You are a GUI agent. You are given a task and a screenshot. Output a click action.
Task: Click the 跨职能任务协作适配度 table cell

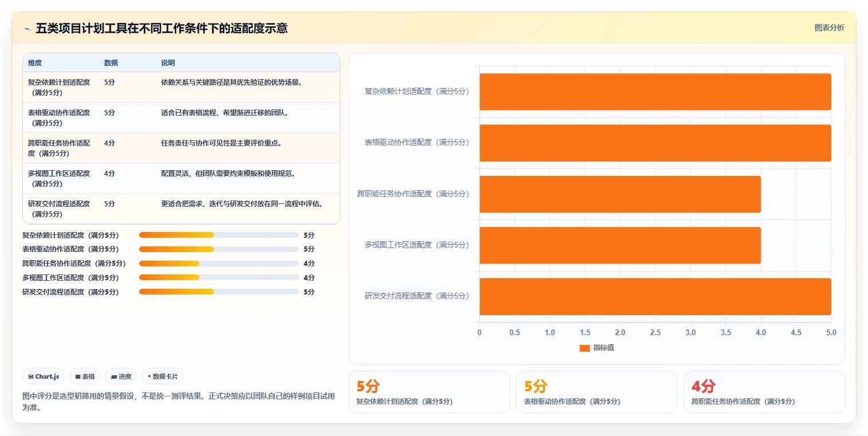pos(61,148)
